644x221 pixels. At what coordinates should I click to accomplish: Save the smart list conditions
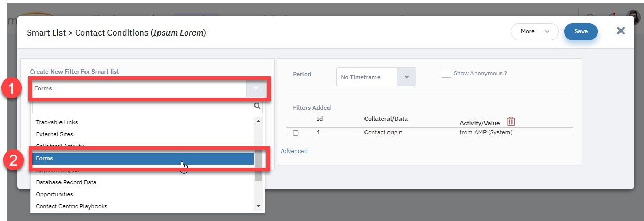(x=581, y=31)
